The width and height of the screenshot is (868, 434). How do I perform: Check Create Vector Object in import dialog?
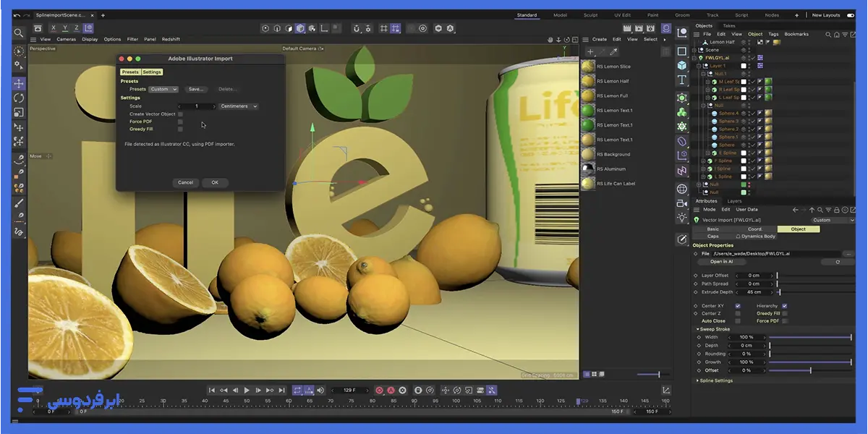(180, 114)
